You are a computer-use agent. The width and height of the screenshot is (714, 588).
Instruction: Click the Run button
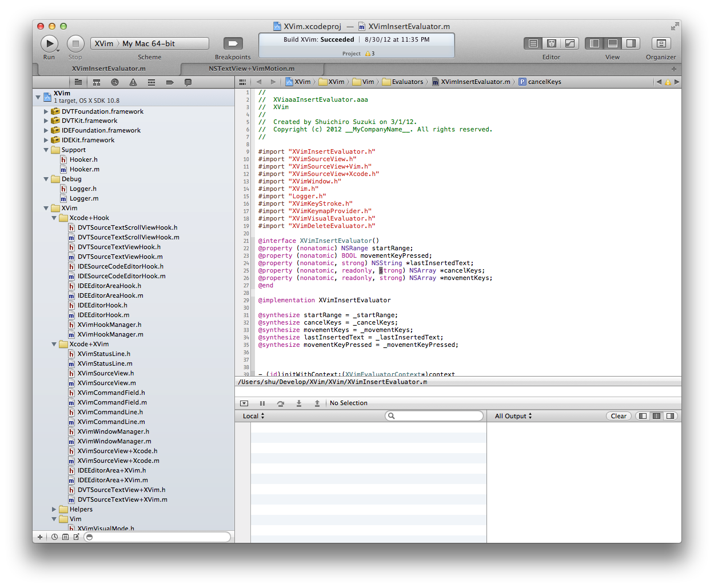[49, 43]
